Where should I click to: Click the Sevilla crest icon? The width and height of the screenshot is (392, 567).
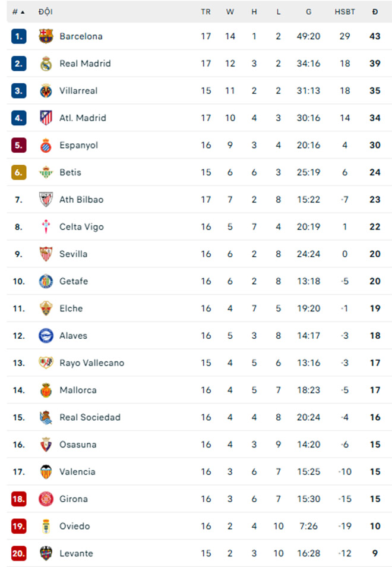click(x=46, y=254)
